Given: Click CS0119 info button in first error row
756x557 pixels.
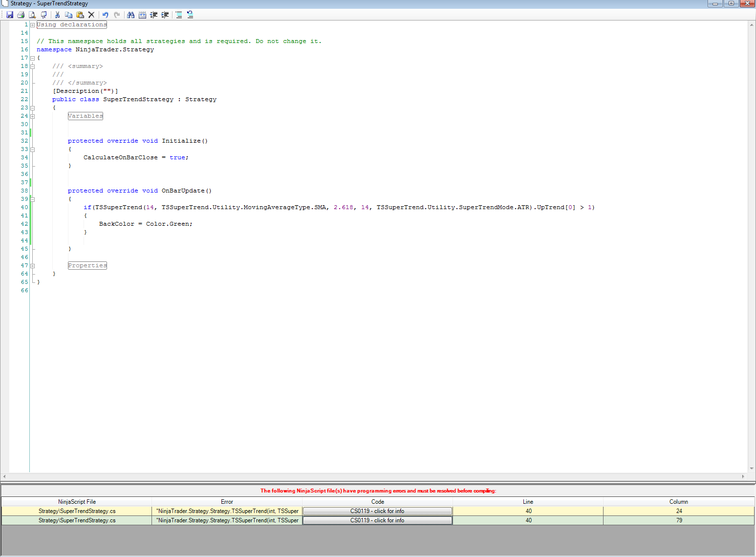Looking at the screenshot, I should (377, 511).
